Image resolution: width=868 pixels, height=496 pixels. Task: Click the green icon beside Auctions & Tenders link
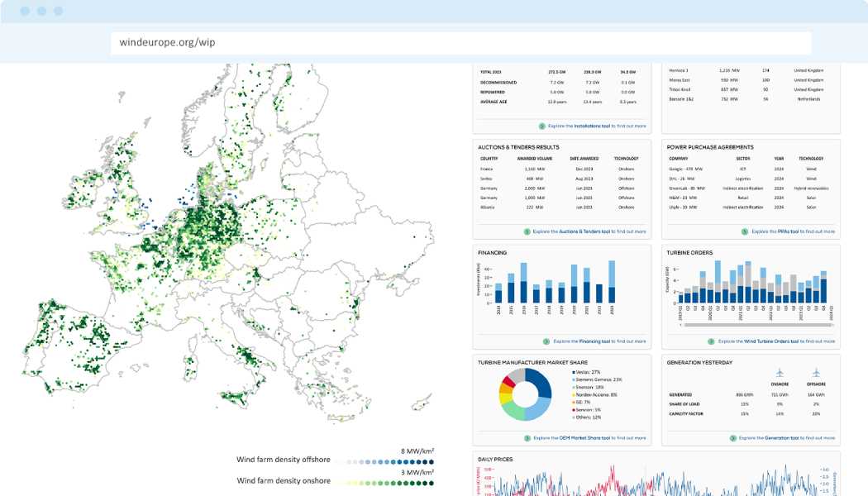tap(527, 231)
